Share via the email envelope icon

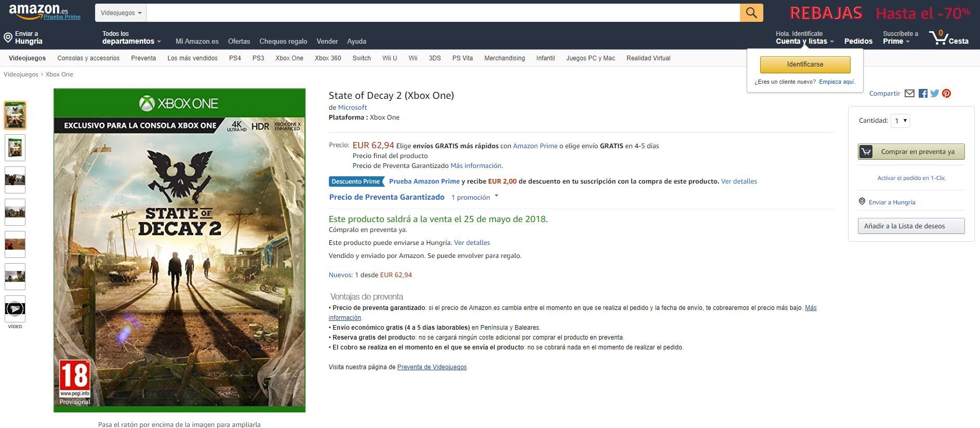[909, 94]
